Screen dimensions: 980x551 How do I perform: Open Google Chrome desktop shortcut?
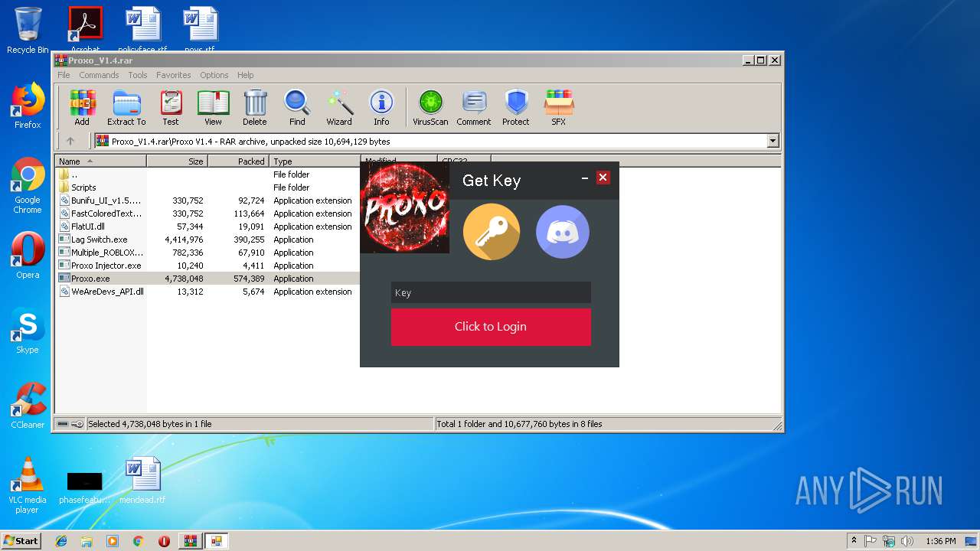click(x=28, y=185)
